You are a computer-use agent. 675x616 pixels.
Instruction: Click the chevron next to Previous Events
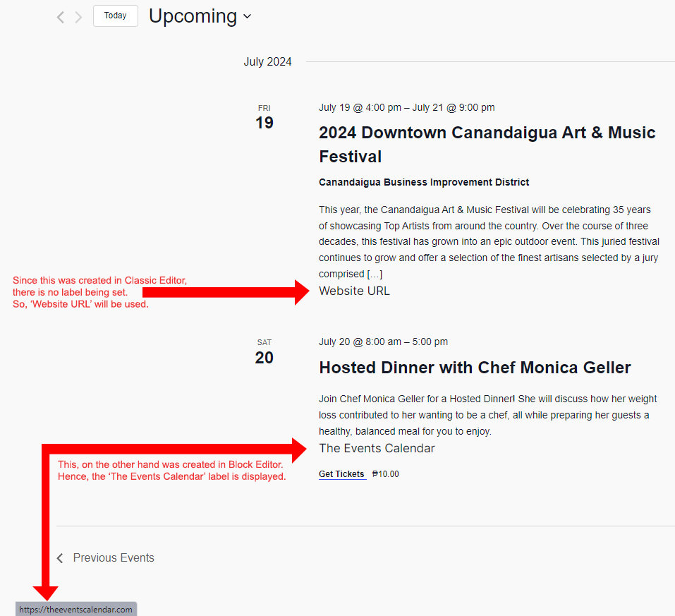pos(59,557)
